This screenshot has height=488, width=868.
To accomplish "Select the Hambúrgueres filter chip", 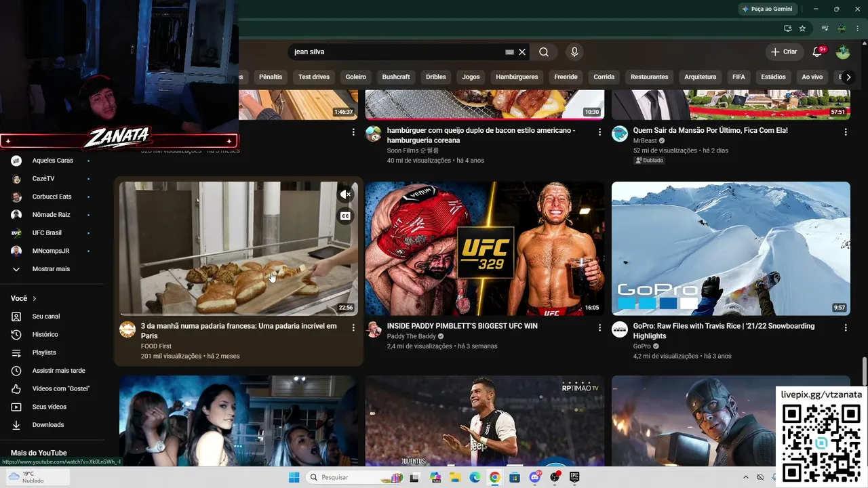I will point(517,77).
